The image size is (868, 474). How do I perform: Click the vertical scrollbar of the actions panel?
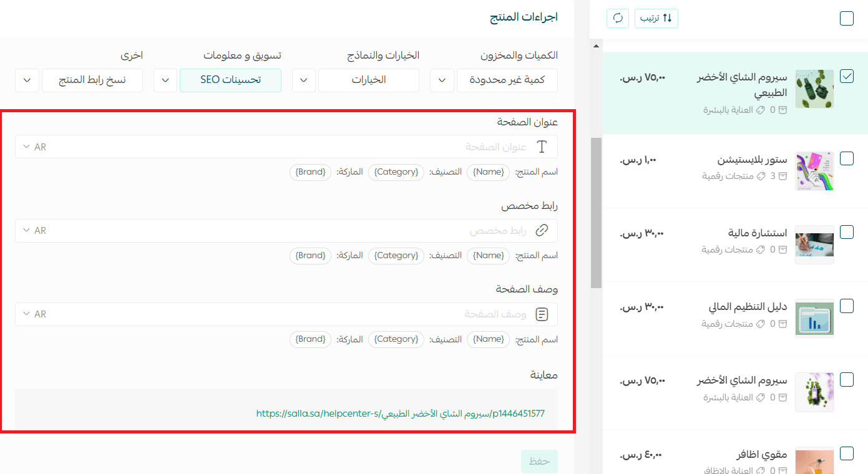596,212
